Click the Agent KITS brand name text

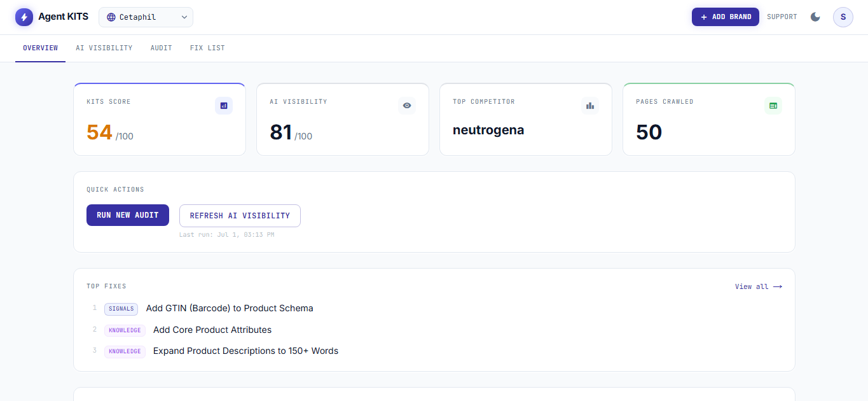pos(63,17)
